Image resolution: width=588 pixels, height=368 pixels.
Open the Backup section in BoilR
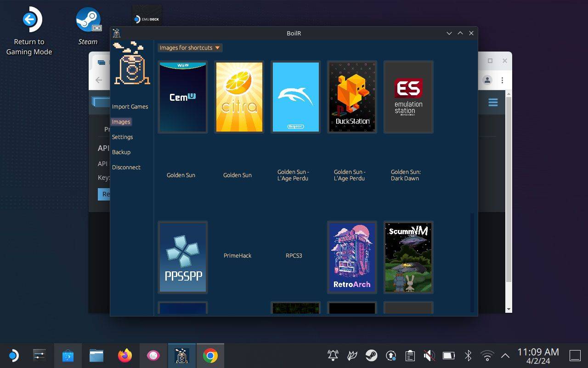click(x=121, y=152)
